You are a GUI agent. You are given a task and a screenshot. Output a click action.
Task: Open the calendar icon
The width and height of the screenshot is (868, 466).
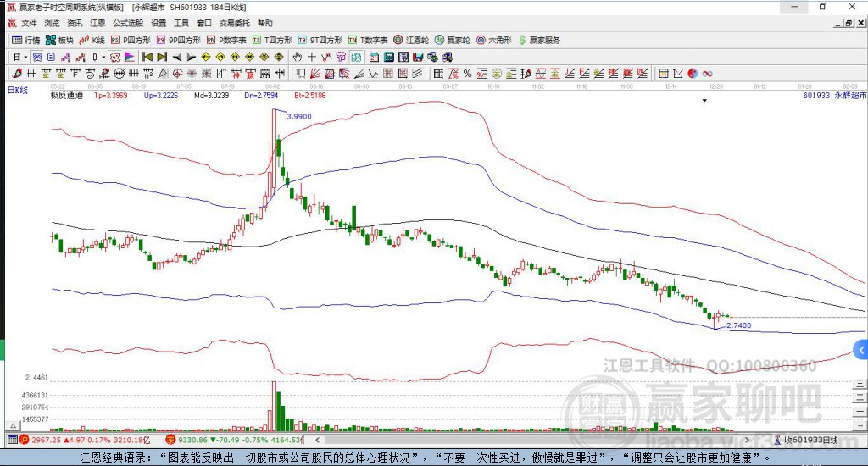[x=374, y=57]
